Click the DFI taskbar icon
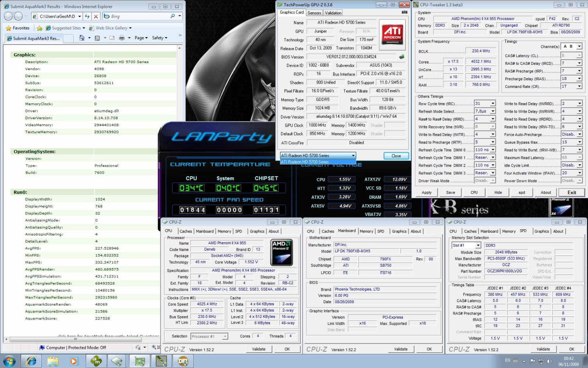Image resolution: width=588 pixels, height=368 pixels. click(183, 361)
